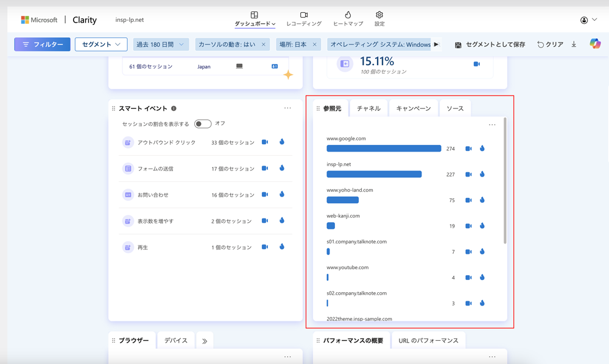View recordings for www.yoho-land.com referrer

click(468, 200)
